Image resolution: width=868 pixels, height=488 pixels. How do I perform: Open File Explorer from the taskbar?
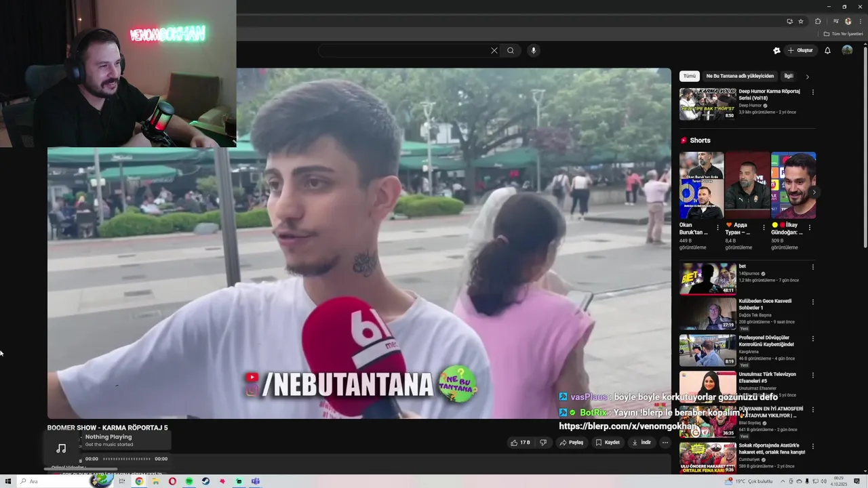pyautogui.click(x=155, y=481)
